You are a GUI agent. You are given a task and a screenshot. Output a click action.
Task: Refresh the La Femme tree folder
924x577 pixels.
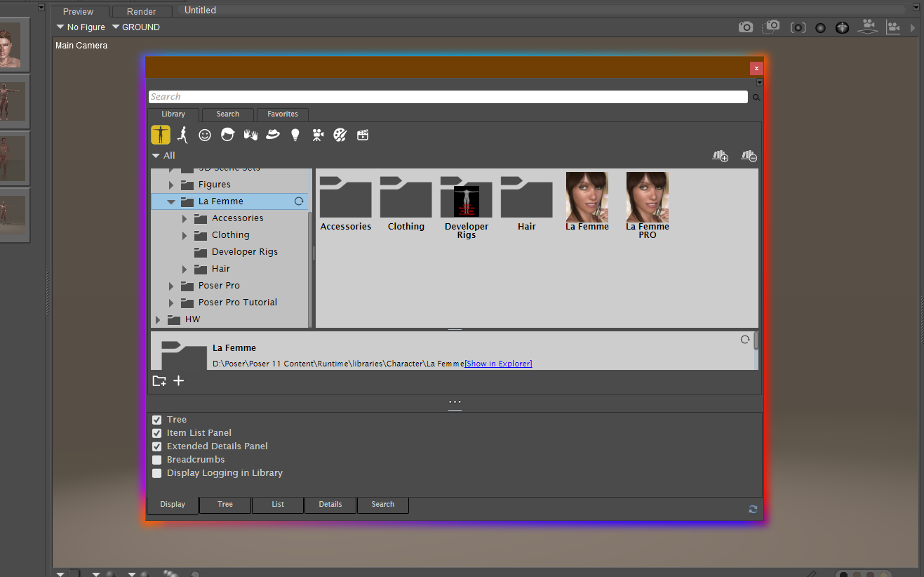(x=299, y=201)
